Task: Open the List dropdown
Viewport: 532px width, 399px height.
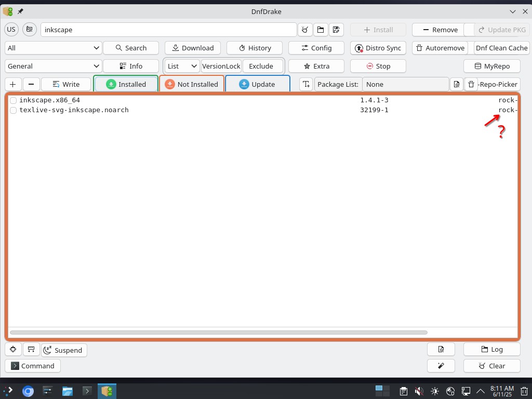Action: tap(182, 66)
